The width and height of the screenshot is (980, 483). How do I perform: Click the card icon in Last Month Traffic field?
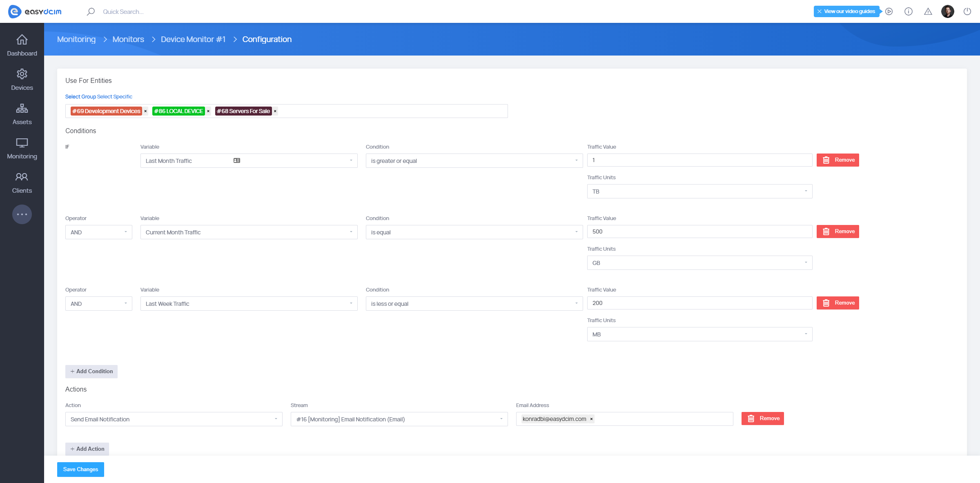[x=237, y=160]
